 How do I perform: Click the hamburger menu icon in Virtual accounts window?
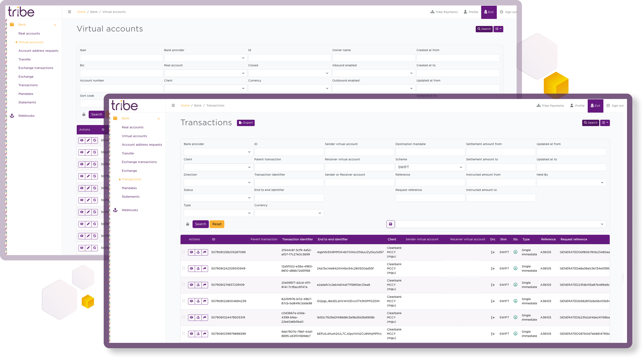click(69, 12)
